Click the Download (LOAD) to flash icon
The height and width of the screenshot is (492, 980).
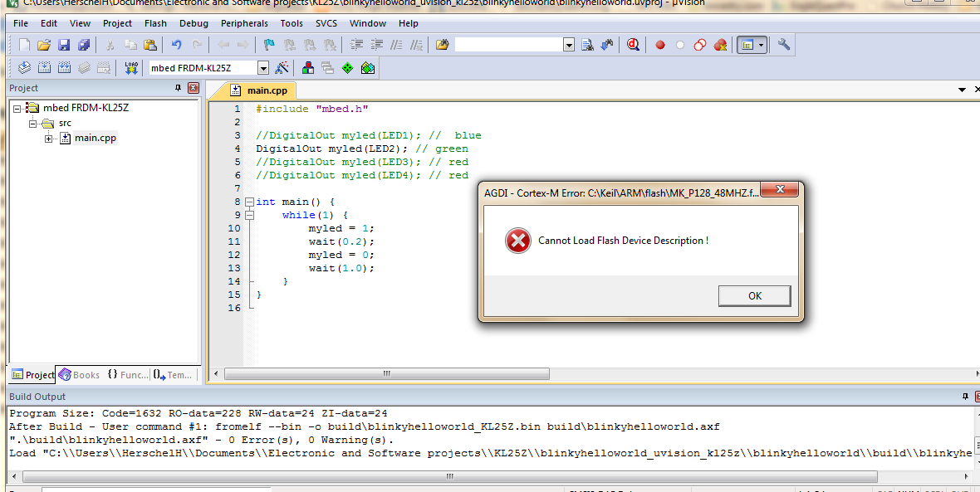point(131,68)
